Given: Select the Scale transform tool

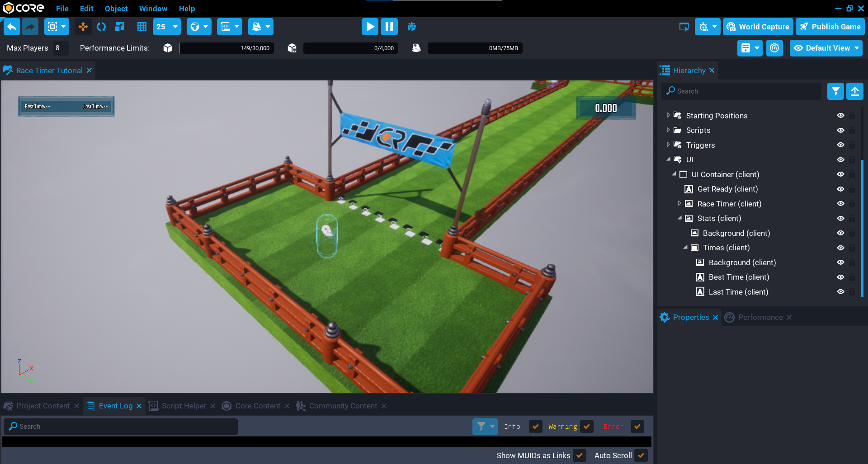Looking at the screenshot, I should (119, 27).
